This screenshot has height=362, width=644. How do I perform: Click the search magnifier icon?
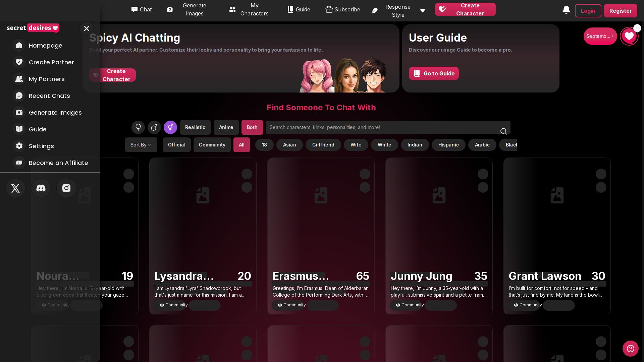coord(503,131)
